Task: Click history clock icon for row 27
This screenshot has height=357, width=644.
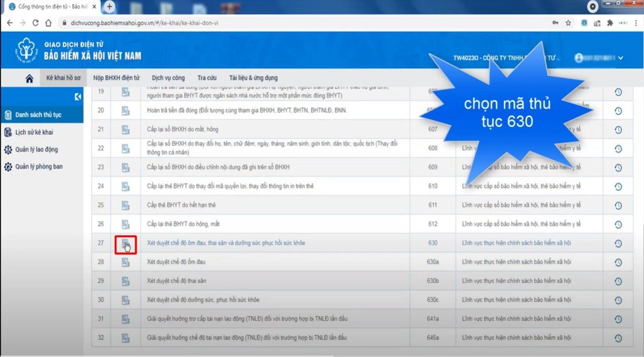Action: tap(618, 243)
